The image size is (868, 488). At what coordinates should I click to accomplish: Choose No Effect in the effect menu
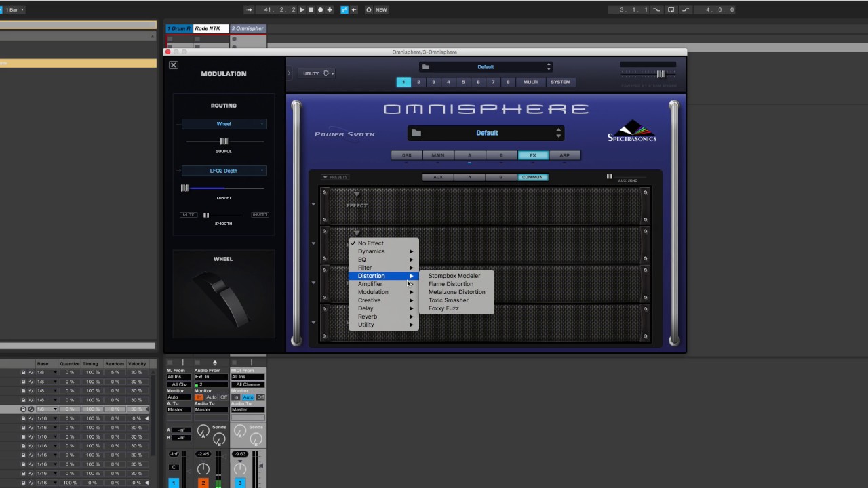tap(383, 243)
